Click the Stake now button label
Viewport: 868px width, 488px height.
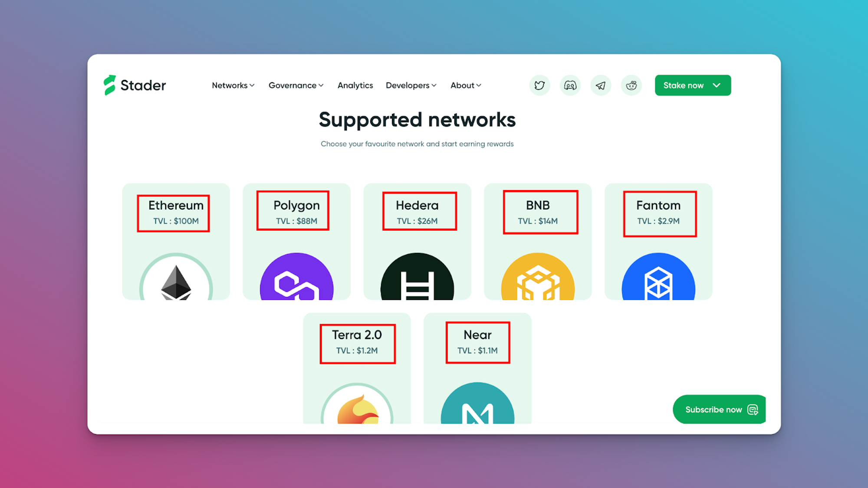tap(684, 85)
